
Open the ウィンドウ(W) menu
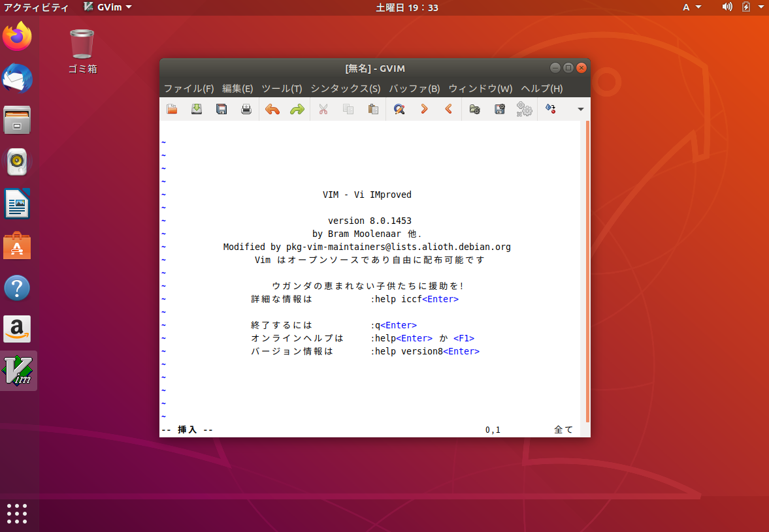480,89
